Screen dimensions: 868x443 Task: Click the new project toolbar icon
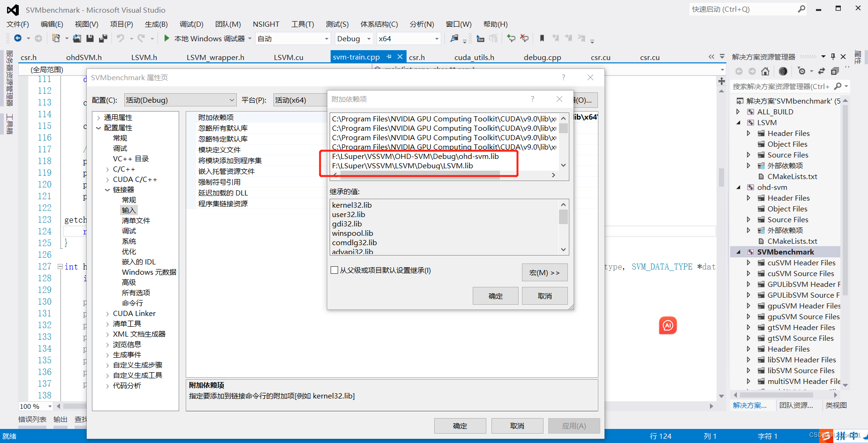(x=56, y=38)
